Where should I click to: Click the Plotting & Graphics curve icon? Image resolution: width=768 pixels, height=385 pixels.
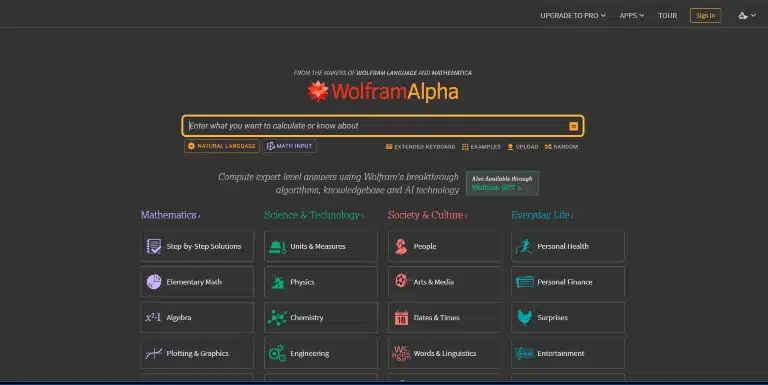[153, 353]
